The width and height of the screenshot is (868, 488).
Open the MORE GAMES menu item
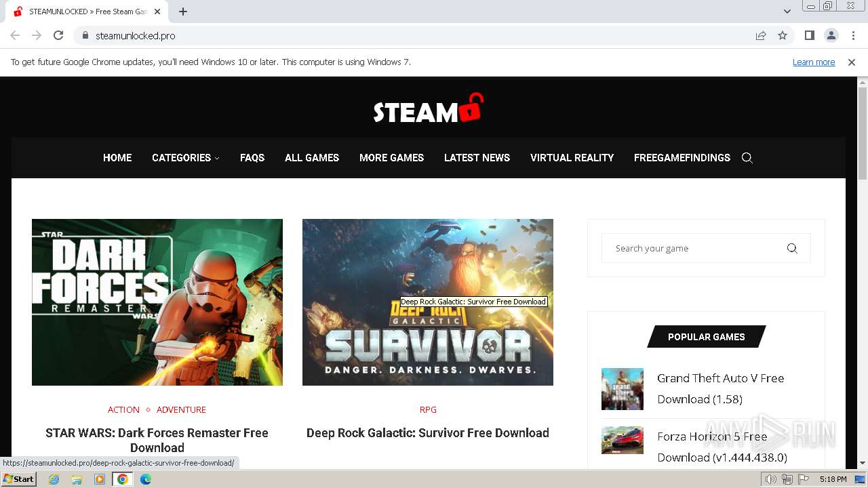[x=391, y=157]
